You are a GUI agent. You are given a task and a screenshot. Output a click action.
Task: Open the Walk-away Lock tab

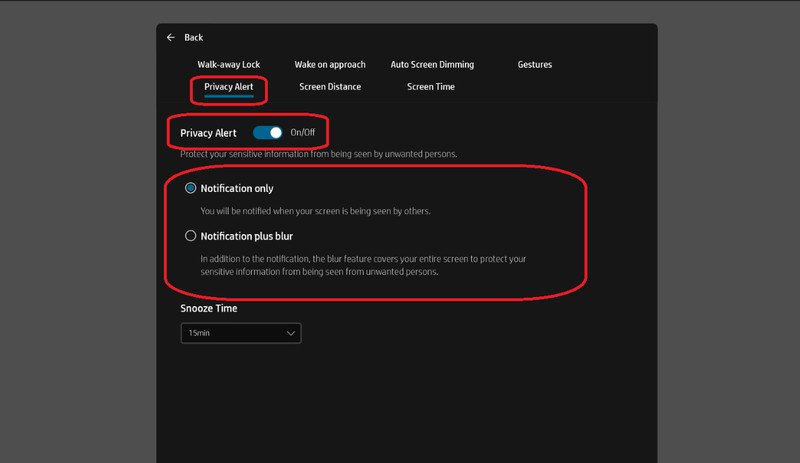click(x=228, y=65)
